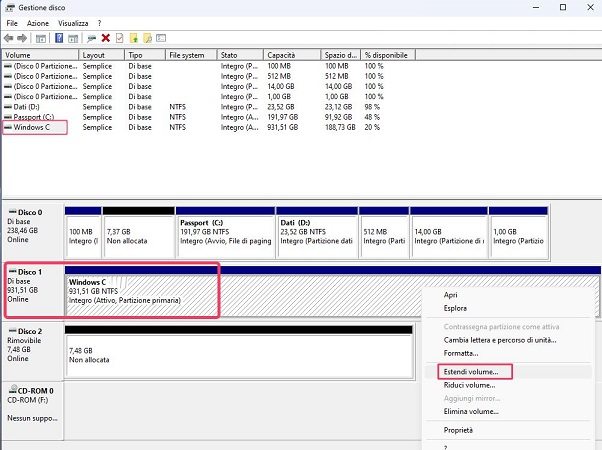Select the Dati (D:) partition block
The width and height of the screenshot is (602, 450).
point(314,231)
